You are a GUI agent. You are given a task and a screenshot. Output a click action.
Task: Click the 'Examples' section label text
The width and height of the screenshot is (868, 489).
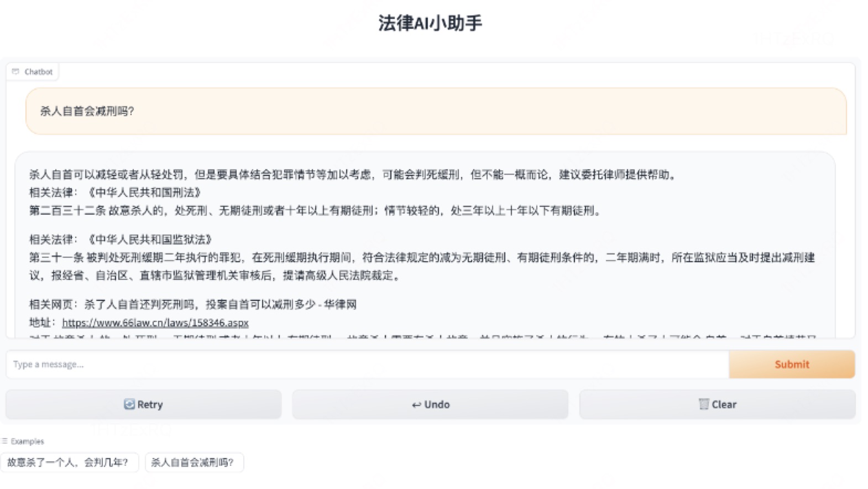[27, 441]
